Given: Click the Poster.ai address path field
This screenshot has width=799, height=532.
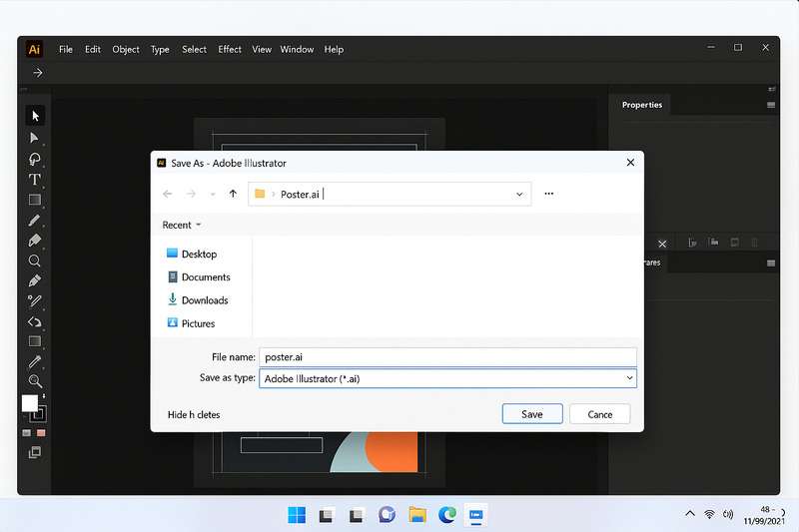Looking at the screenshot, I should (390, 194).
